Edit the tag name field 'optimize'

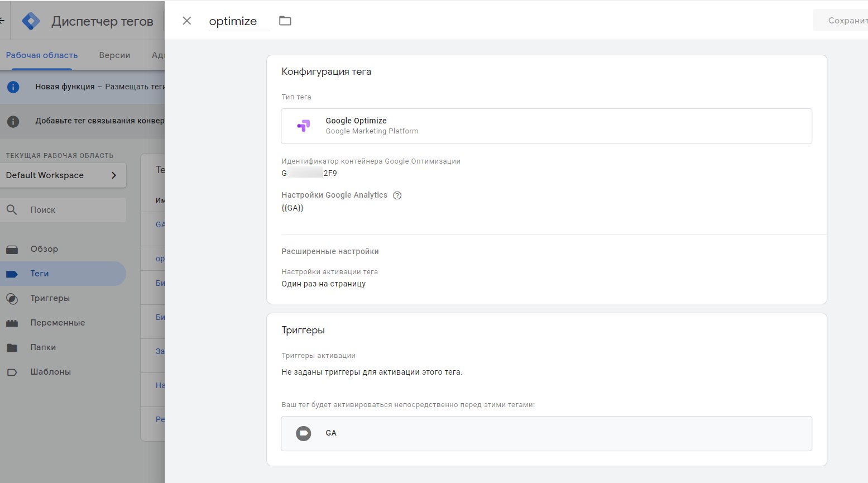pyautogui.click(x=239, y=21)
